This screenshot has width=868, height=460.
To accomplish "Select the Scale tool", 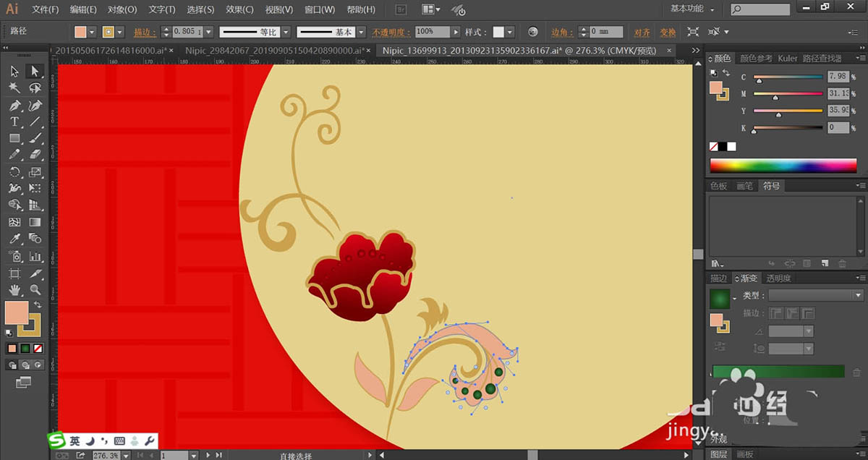I will 34,172.
